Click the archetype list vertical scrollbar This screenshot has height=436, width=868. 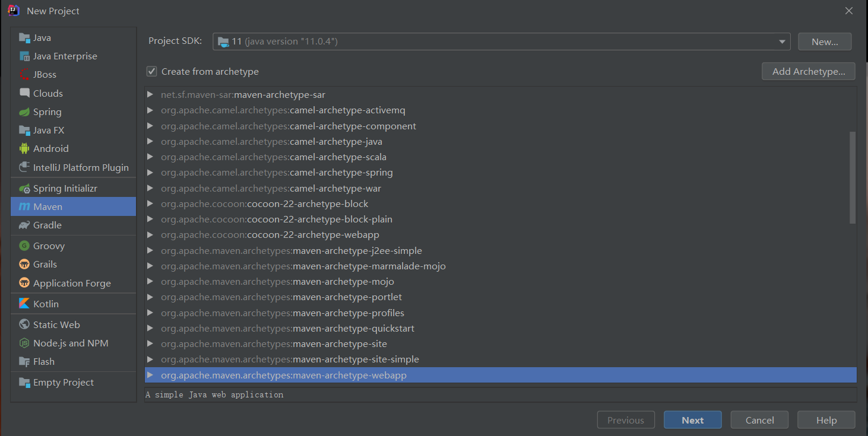pyautogui.click(x=853, y=178)
